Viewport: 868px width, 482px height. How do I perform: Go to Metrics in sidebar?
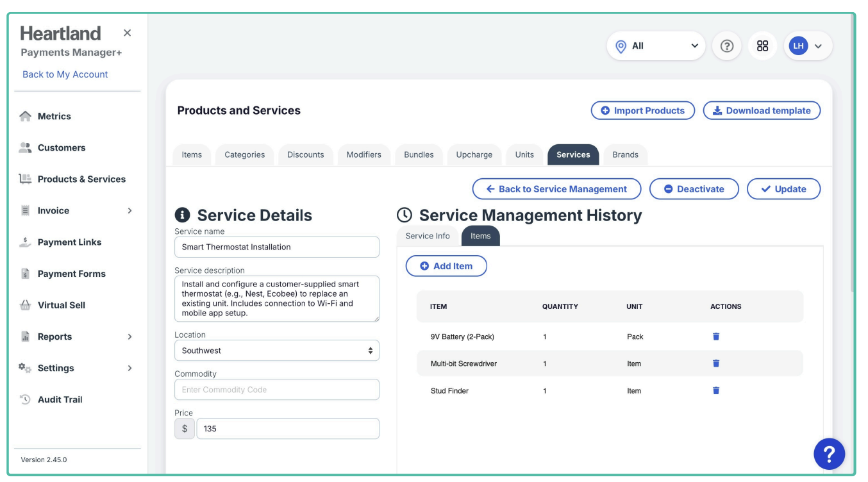pos(54,116)
